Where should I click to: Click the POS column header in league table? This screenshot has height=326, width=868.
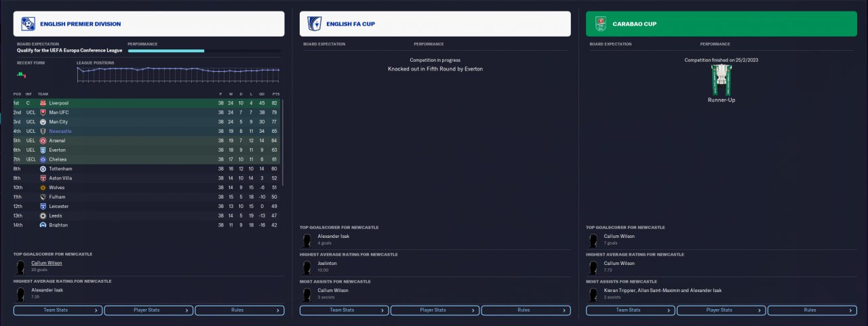(16, 94)
